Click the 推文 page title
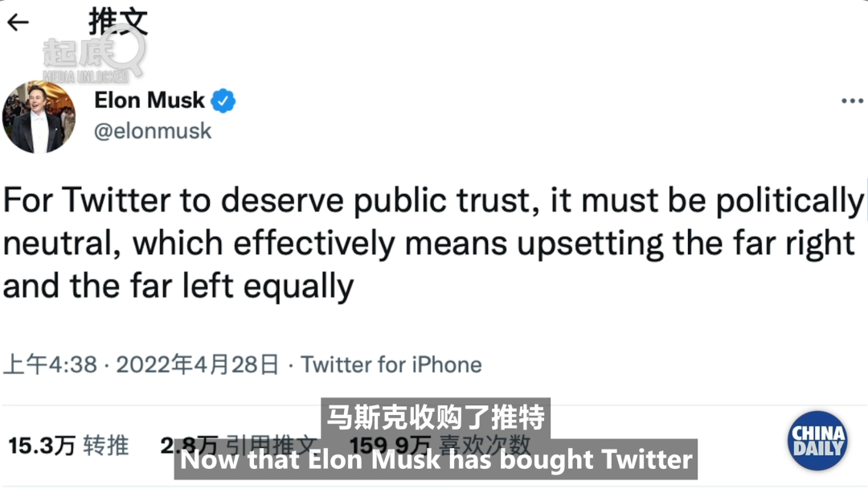868x489 pixels. (x=118, y=22)
